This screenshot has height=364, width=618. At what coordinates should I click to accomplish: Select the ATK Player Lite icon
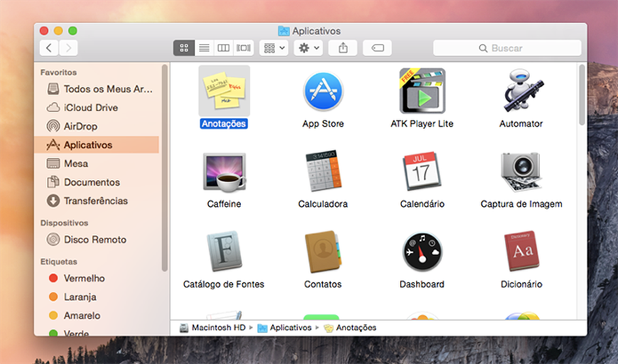coord(422,92)
